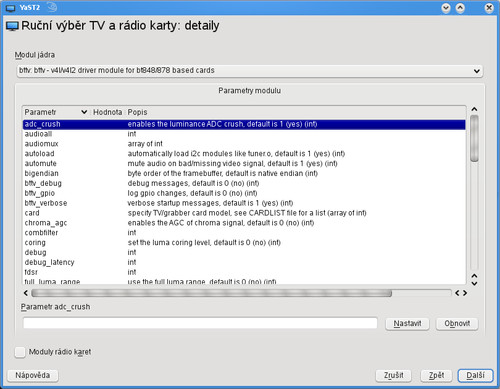Select the debug_latency parameter row

pos(244,262)
